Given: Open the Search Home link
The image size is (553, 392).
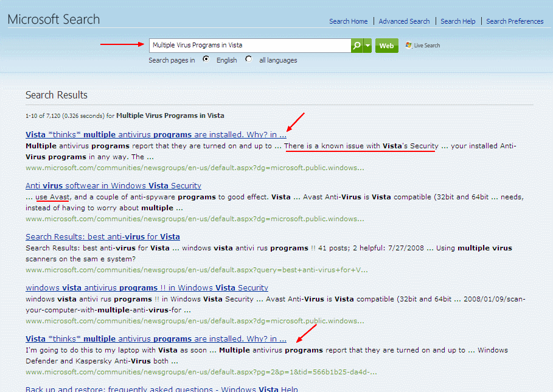Looking at the screenshot, I should pyautogui.click(x=349, y=21).
